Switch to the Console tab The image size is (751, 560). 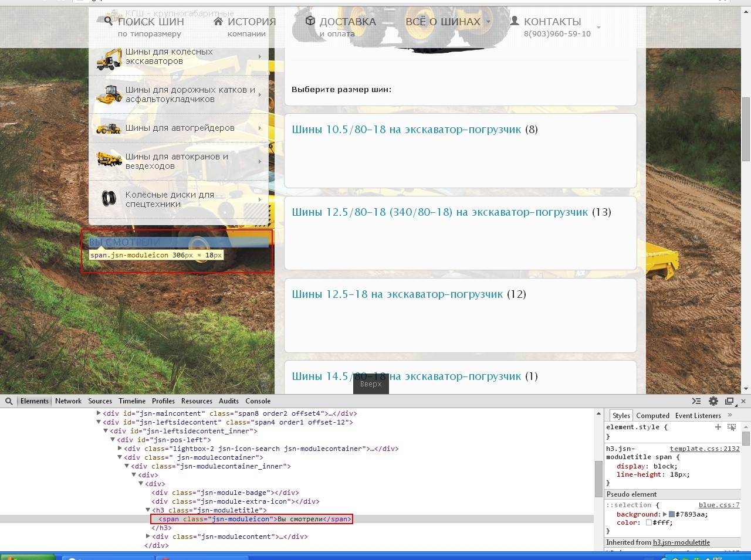pyautogui.click(x=258, y=401)
